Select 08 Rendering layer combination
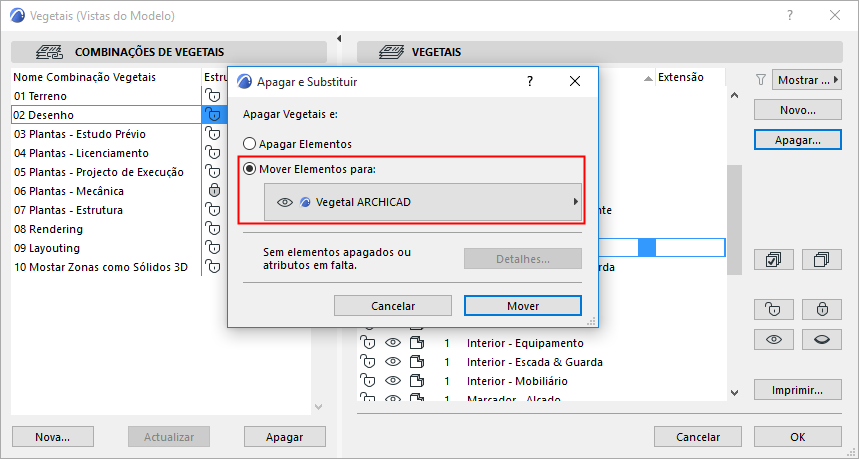This screenshot has height=459, width=859. 106,229
